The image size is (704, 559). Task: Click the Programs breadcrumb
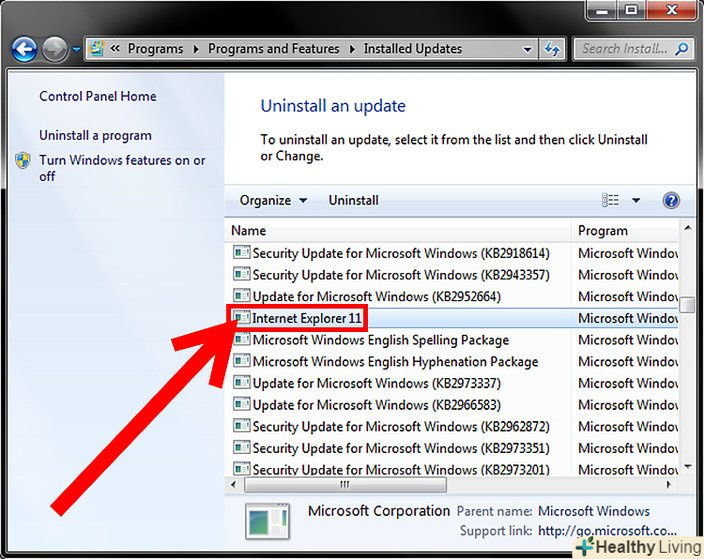pyautogui.click(x=155, y=48)
